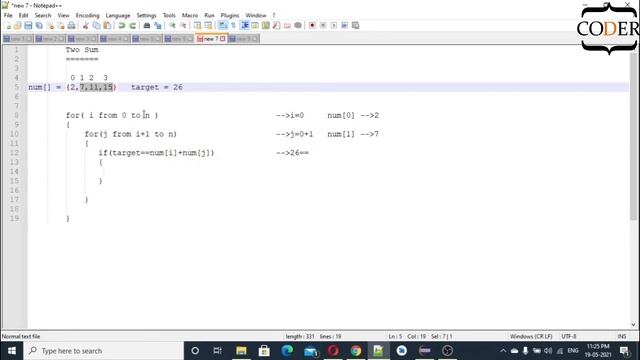Open the Tools menu

(169, 15)
